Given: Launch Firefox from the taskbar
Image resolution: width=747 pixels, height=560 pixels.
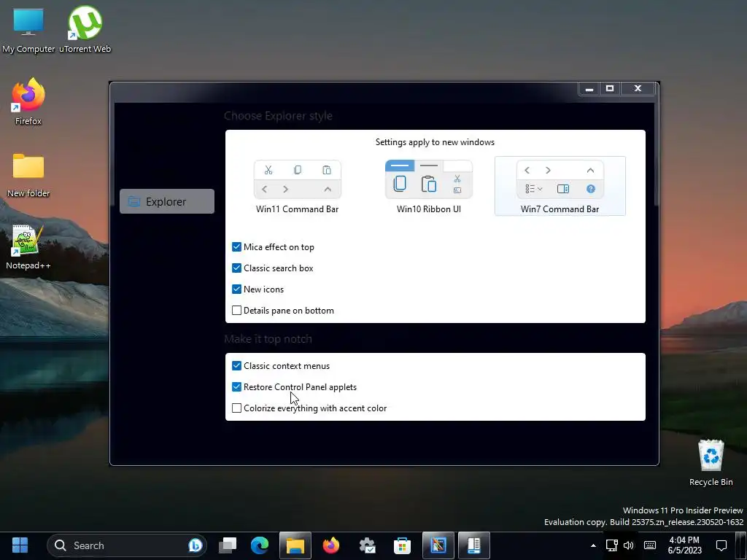Looking at the screenshot, I should click(331, 545).
